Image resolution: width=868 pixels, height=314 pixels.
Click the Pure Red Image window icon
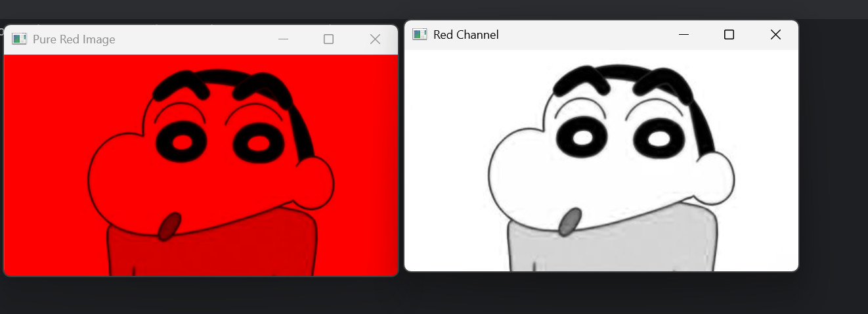[19, 39]
